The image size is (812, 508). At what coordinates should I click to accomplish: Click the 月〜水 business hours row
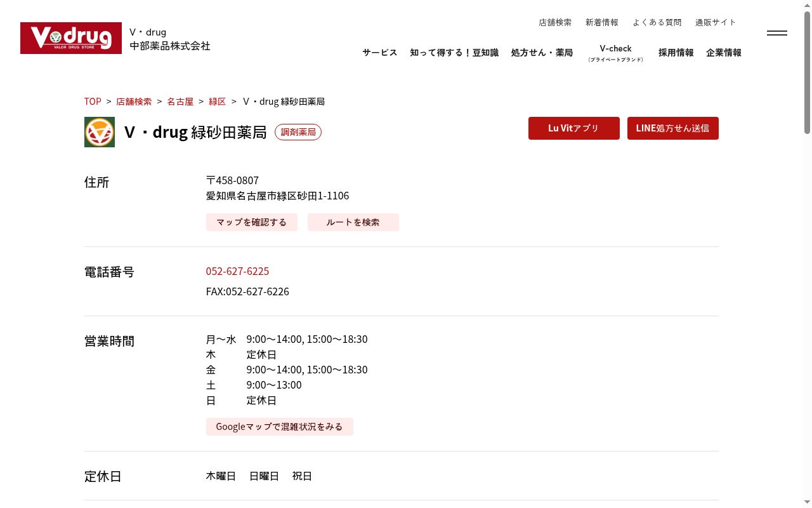tap(287, 339)
